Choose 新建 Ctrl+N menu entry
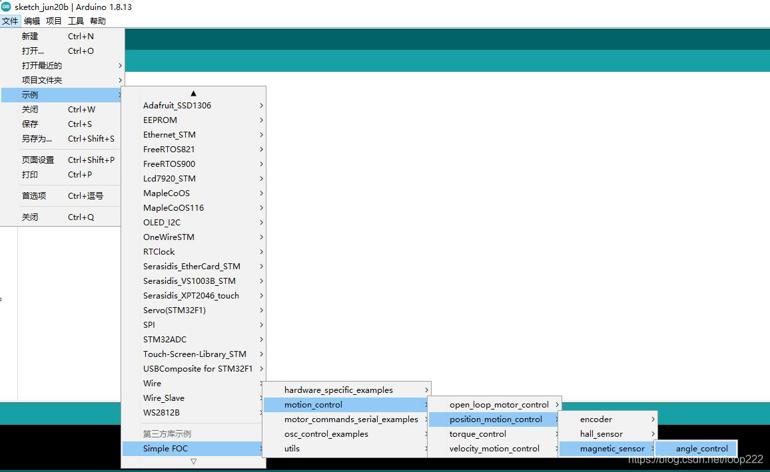770x472 pixels. coord(62,36)
